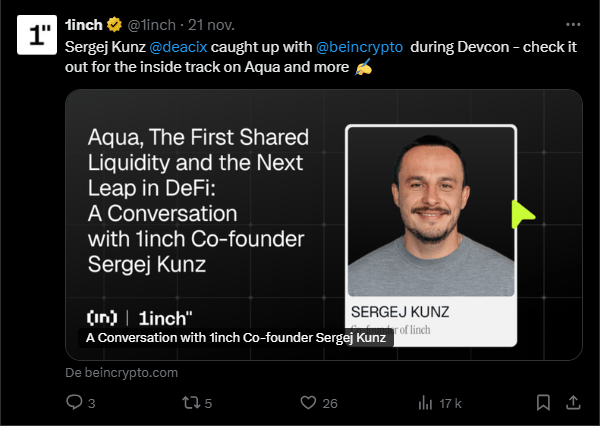
Task: Share the post via share icon
Action: [573, 403]
